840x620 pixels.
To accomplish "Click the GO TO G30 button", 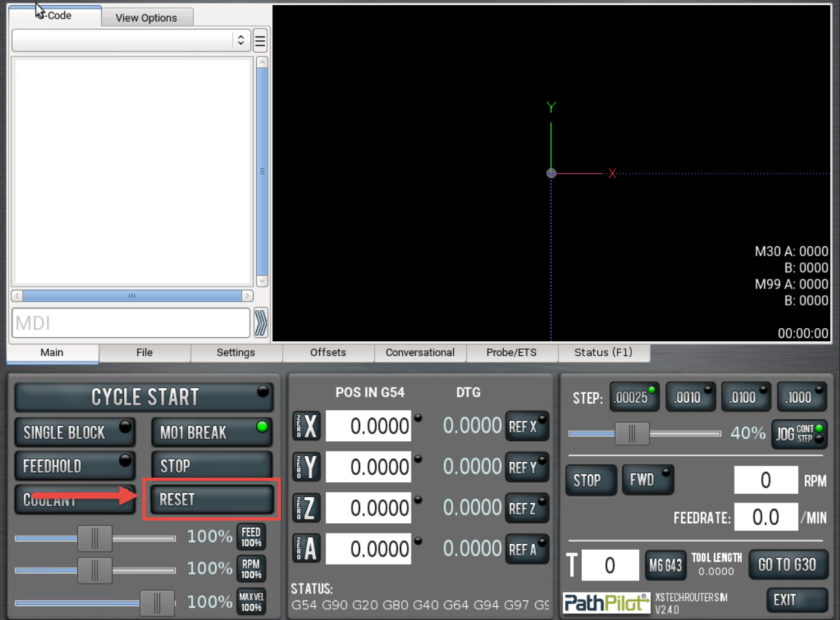I will 787,565.
